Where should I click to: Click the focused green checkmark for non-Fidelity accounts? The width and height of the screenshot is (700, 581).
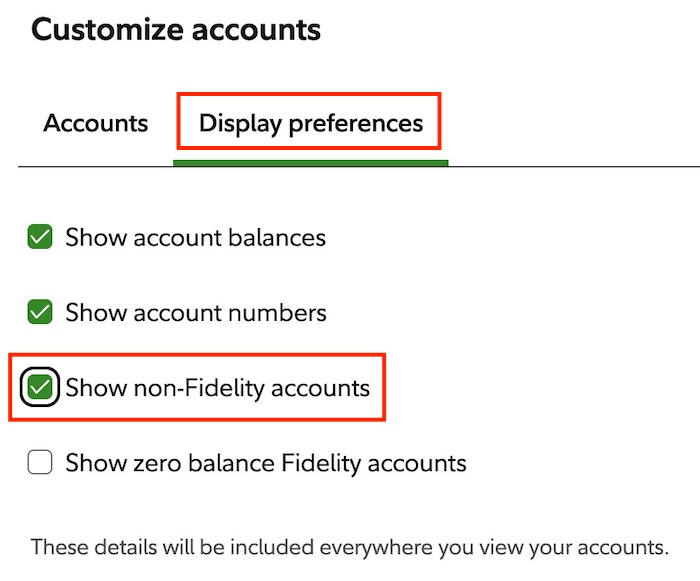pos(40,387)
